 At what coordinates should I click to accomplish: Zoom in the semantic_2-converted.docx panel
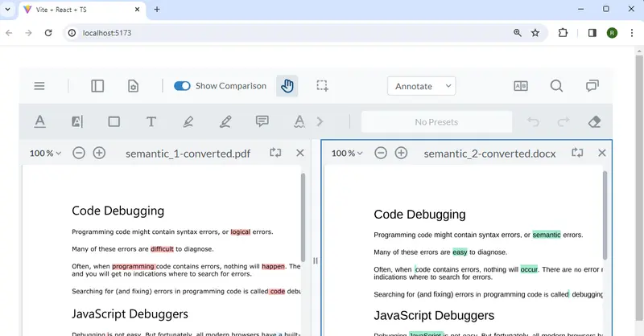click(401, 153)
